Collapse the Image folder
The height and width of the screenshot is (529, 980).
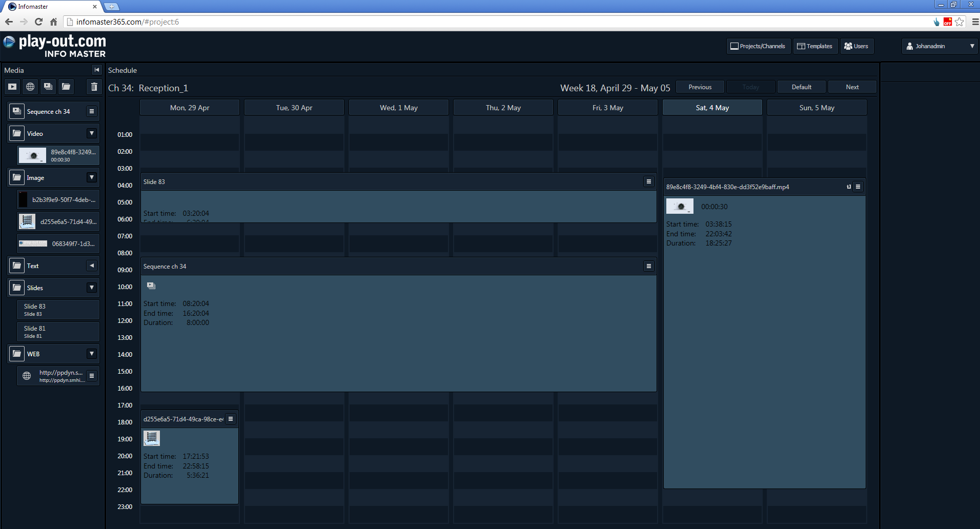pyautogui.click(x=92, y=177)
